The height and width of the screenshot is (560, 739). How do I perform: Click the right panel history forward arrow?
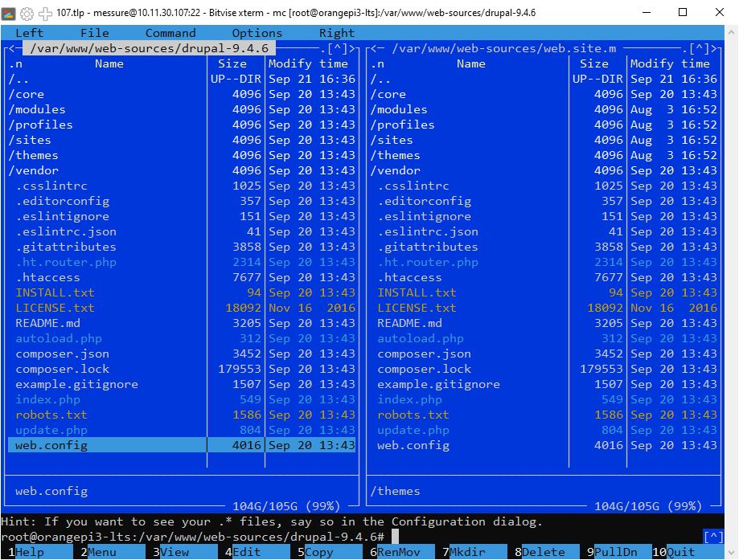713,48
